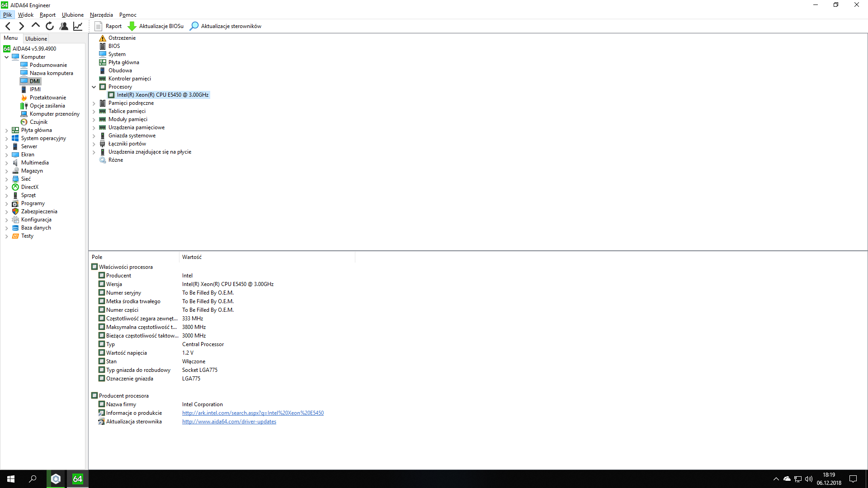Expand the Serwer tree node

(7, 146)
